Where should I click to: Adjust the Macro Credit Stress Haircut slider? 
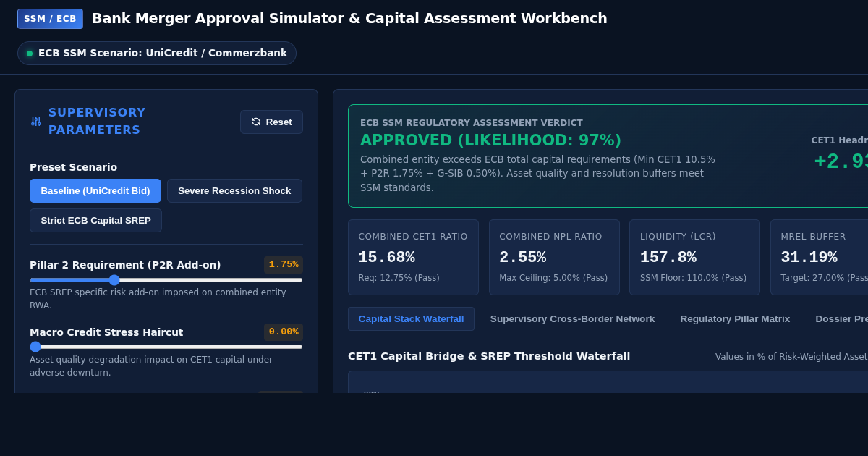pos(166,347)
